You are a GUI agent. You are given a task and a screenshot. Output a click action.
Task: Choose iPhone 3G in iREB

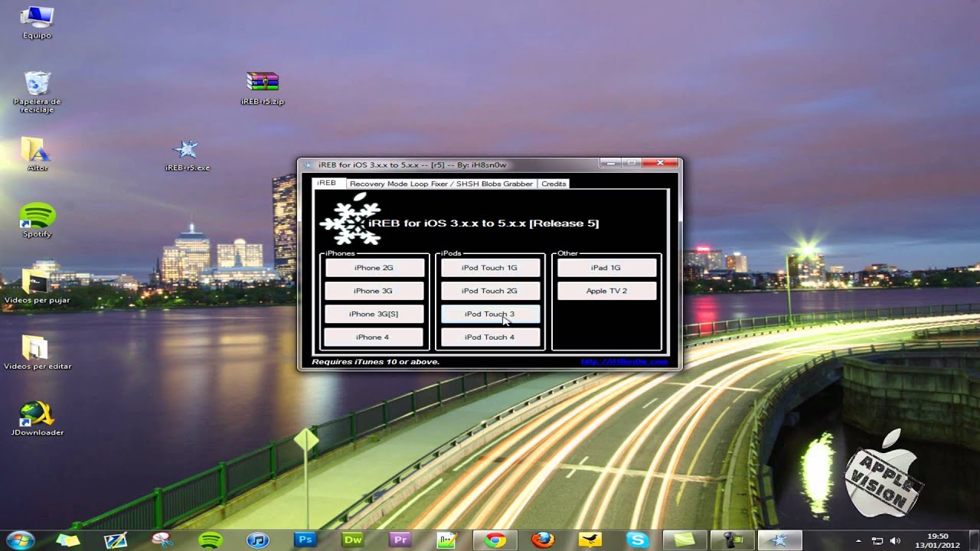click(x=374, y=291)
